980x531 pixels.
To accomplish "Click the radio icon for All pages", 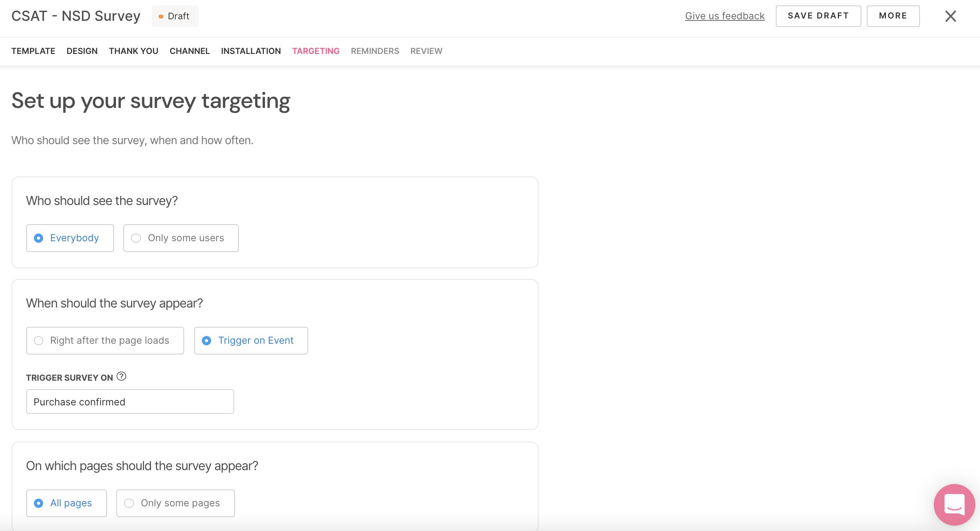I will (x=39, y=503).
